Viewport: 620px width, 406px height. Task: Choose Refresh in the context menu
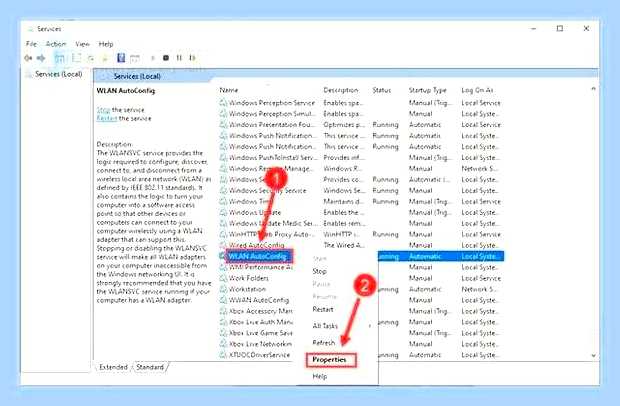(323, 342)
